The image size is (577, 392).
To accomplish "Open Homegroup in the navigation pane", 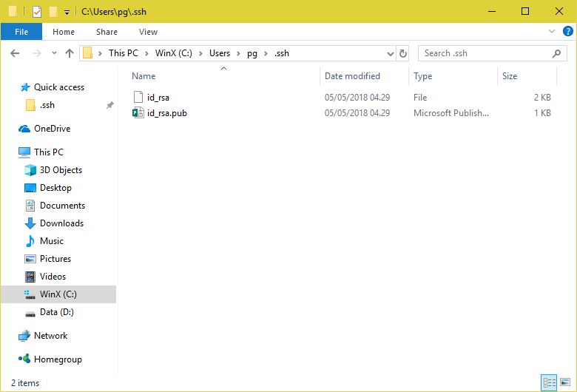I will [58, 359].
